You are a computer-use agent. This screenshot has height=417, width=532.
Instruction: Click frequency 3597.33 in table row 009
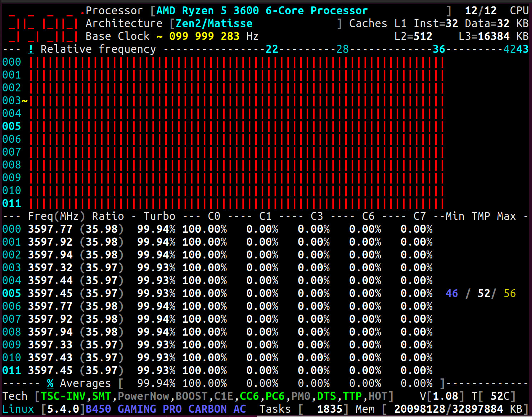(50, 345)
